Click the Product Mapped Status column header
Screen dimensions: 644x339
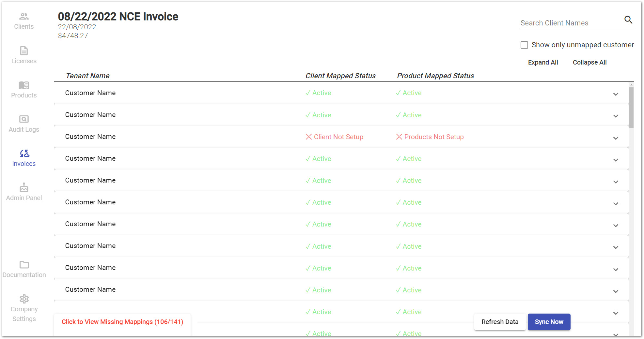(x=435, y=76)
